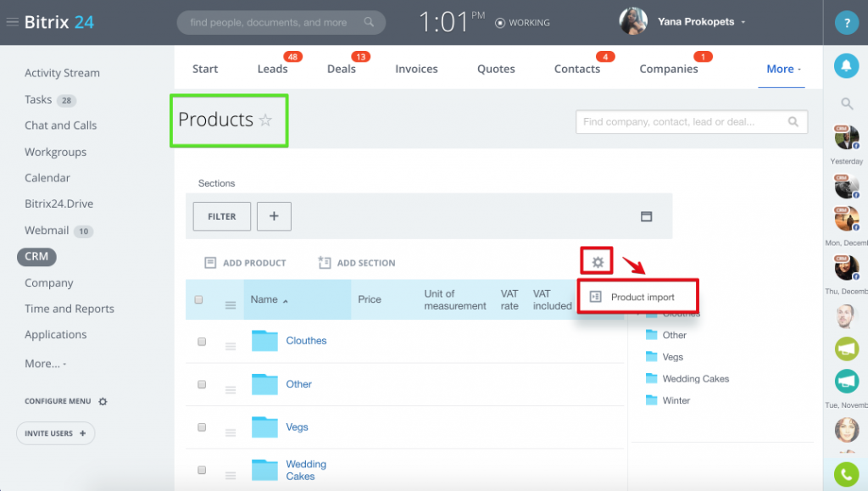Click the FILTER button
The width and height of the screenshot is (868, 491).
(222, 216)
